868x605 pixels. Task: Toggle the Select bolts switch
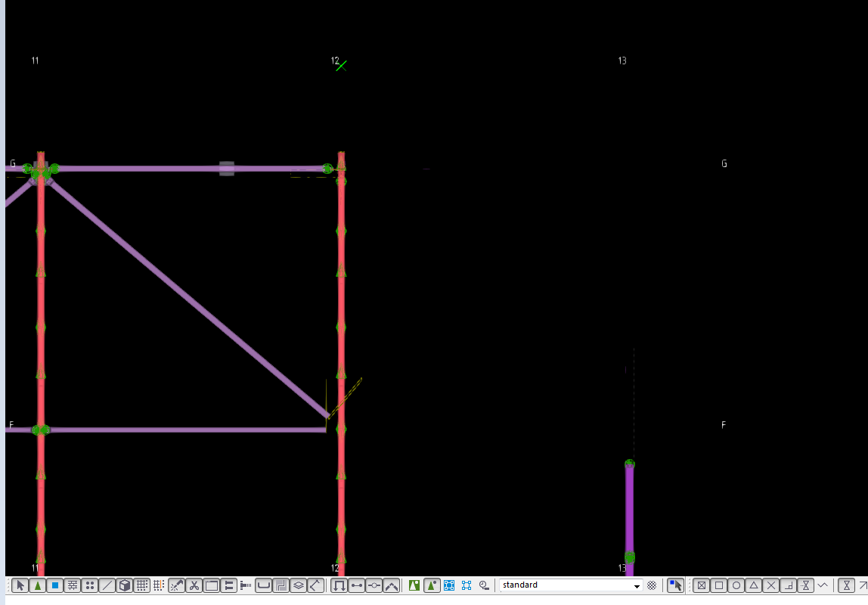[x=229, y=585]
